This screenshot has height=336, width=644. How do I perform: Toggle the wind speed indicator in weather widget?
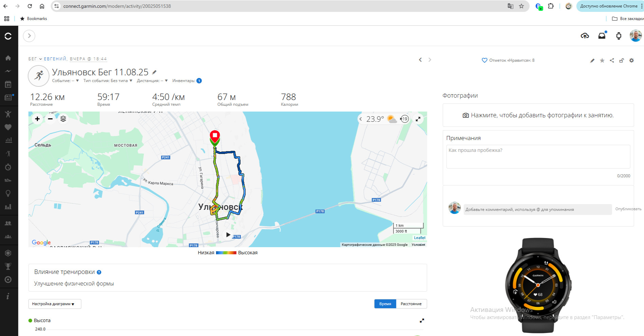click(x=404, y=119)
